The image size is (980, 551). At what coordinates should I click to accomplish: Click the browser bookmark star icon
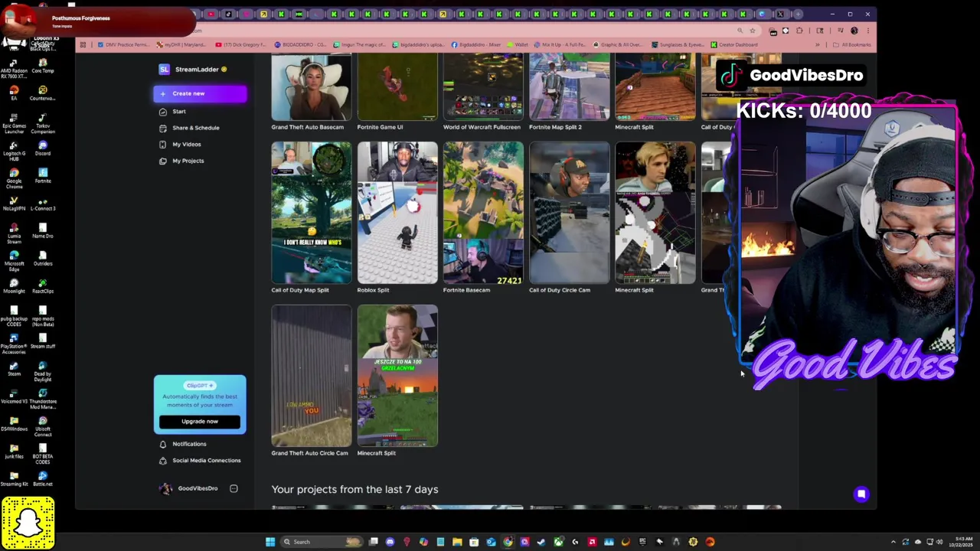pyautogui.click(x=752, y=31)
